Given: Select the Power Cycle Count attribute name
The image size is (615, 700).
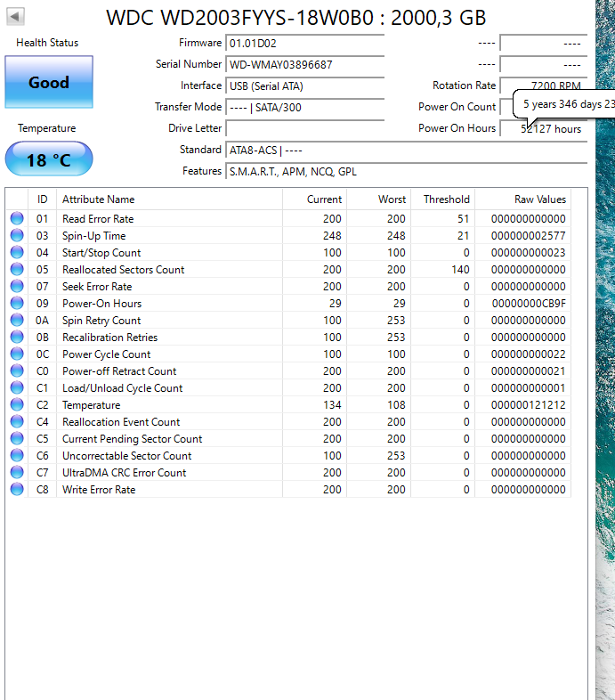Looking at the screenshot, I should pos(107,354).
